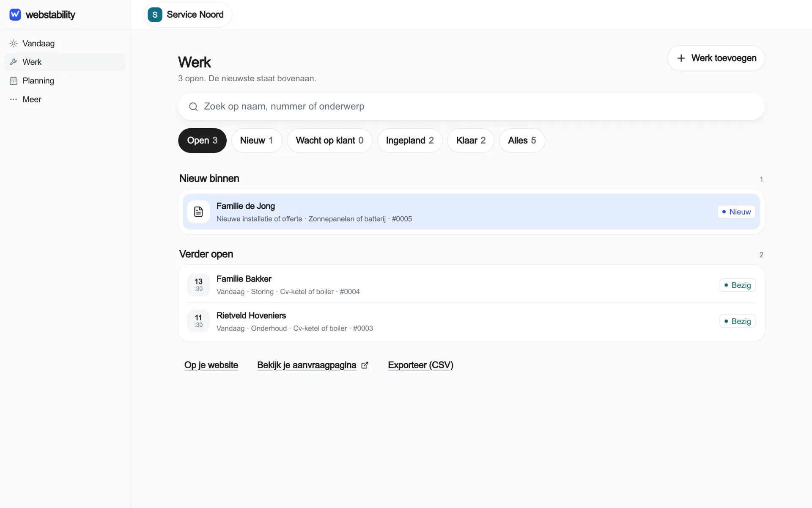Open Bekijk je aanvraagpagina link
This screenshot has height=508, width=812.
(x=313, y=365)
